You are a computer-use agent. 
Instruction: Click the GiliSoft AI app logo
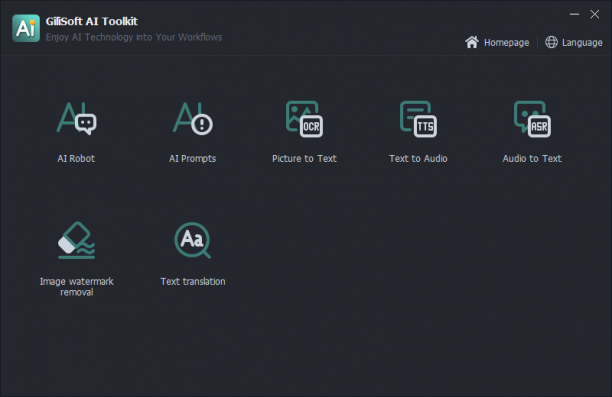click(26, 28)
